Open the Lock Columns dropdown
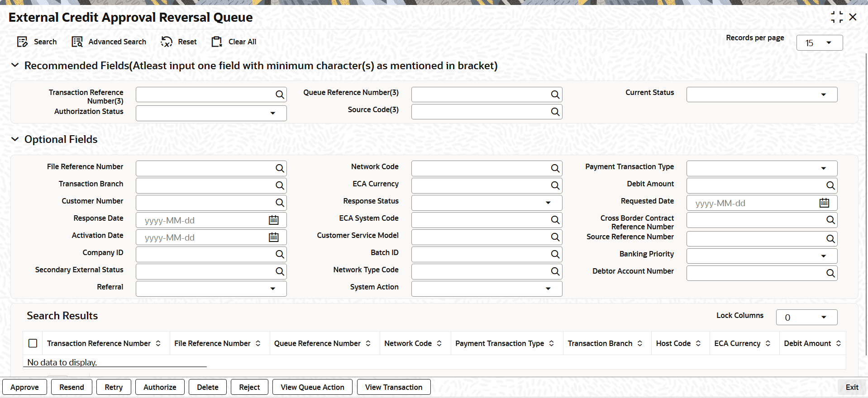Image resolution: width=868 pixels, height=398 pixels. tap(823, 317)
